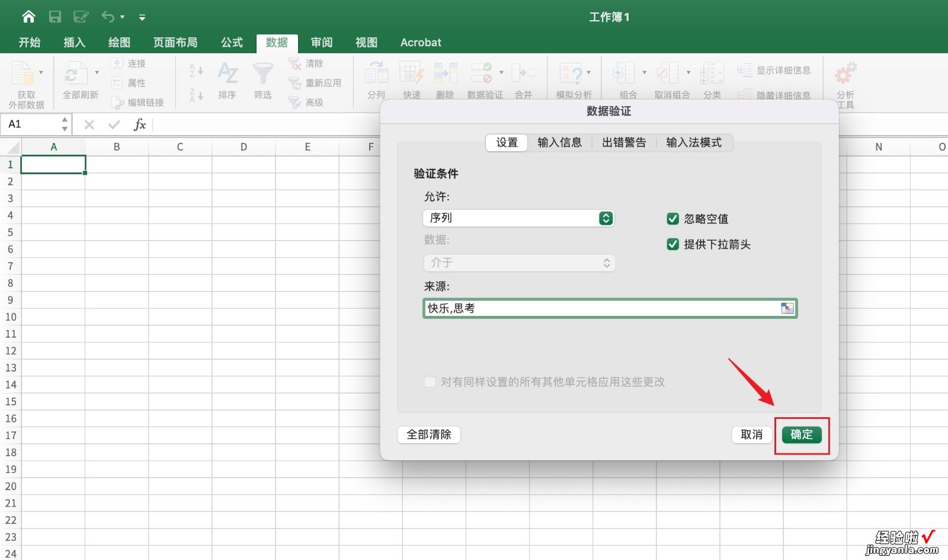Click 显示详细信息 in ribbon
The image size is (948, 560).
click(774, 70)
